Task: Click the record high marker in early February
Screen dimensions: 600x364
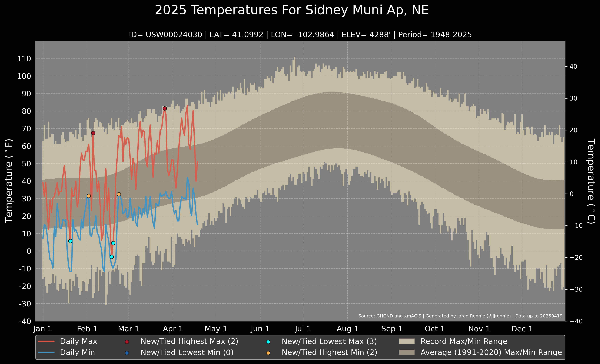Action: click(93, 133)
